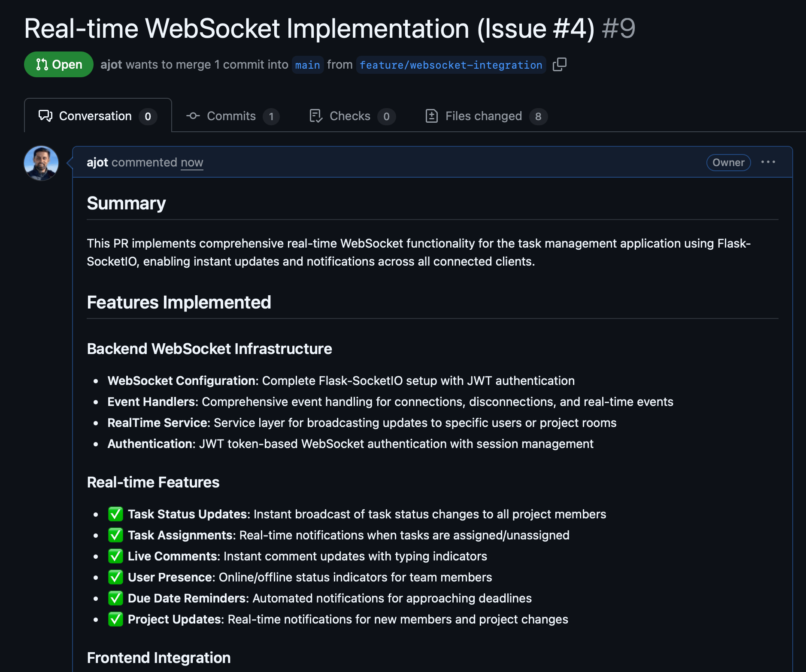Click the Checks checklist icon
The width and height of the screenshot is (806, 672).
[x=316, y=116]
